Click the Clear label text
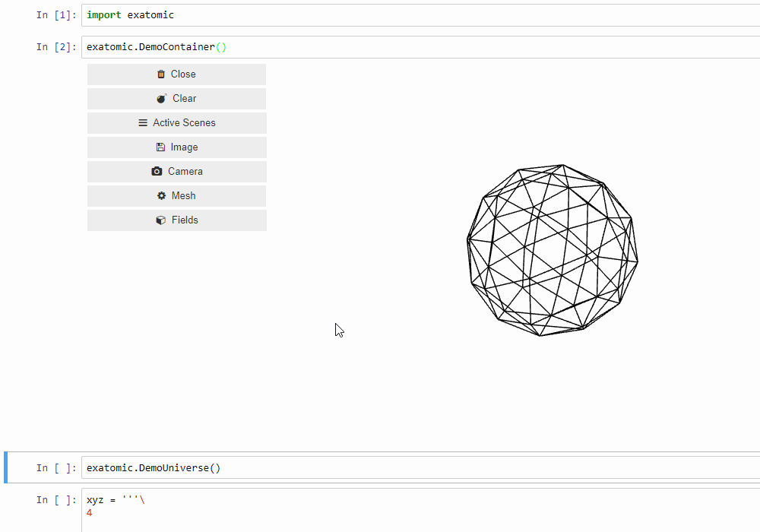This screenshot has height=532, width=760. pyautogui.click(x=184, y=98)
